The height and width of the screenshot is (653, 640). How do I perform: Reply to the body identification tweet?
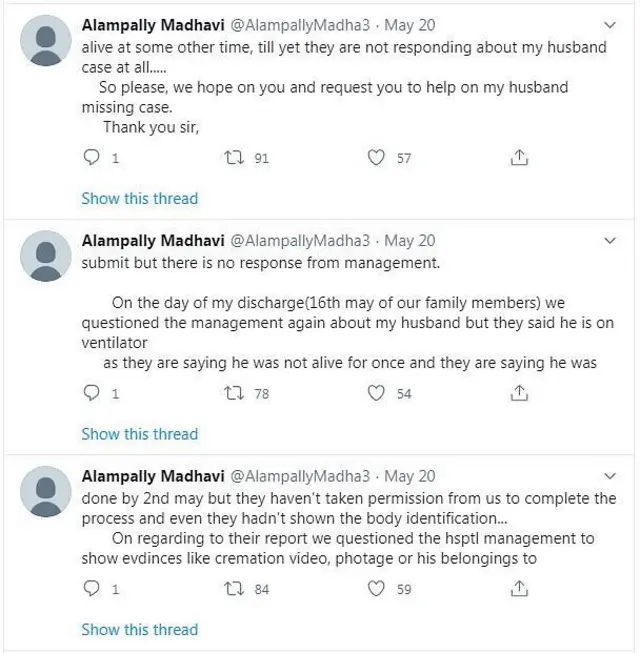91,589
